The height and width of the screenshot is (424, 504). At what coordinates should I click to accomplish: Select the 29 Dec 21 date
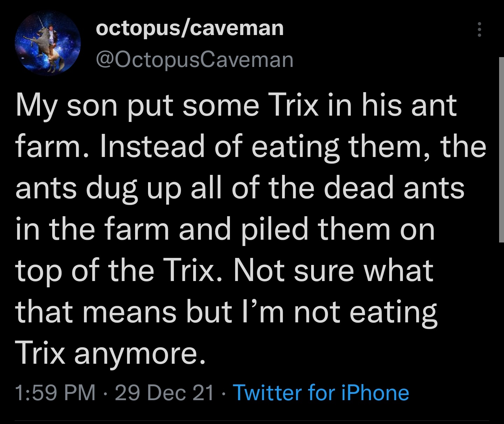164,392
